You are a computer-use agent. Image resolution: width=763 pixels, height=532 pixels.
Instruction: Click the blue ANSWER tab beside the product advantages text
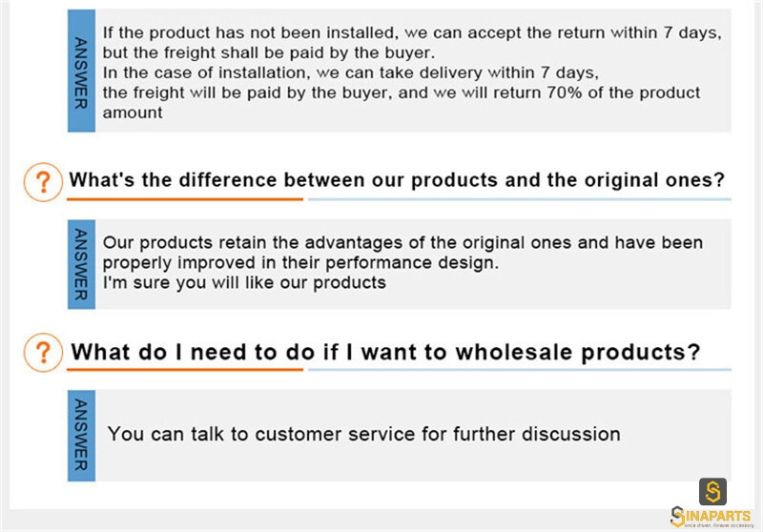click(x=81, y=264)
